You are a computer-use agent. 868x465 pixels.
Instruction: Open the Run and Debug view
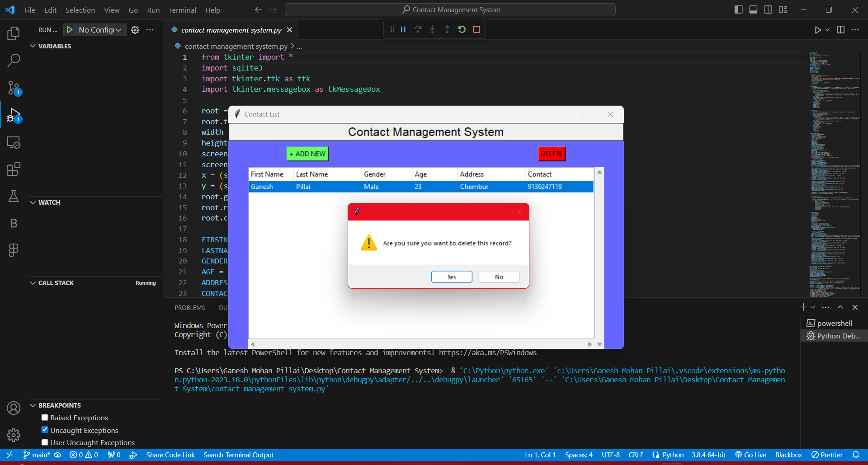pos(14,116)
